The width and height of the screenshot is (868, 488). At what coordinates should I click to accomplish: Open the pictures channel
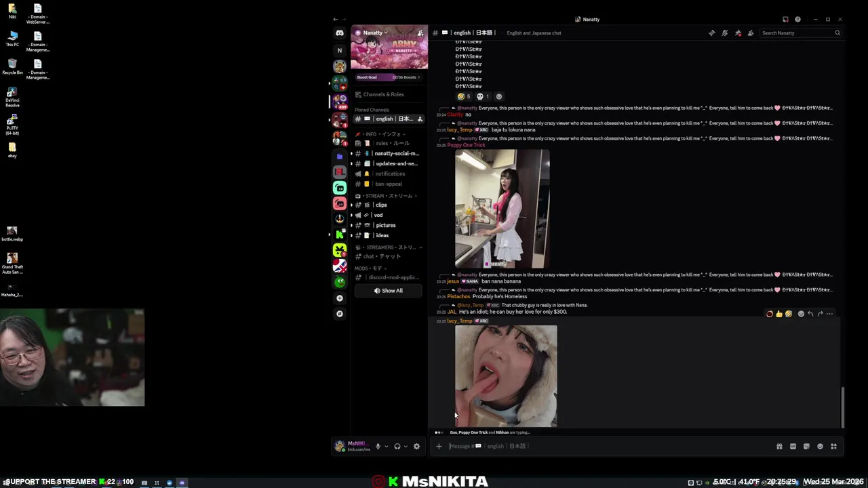pyautogui.click(x=389, y=225)
